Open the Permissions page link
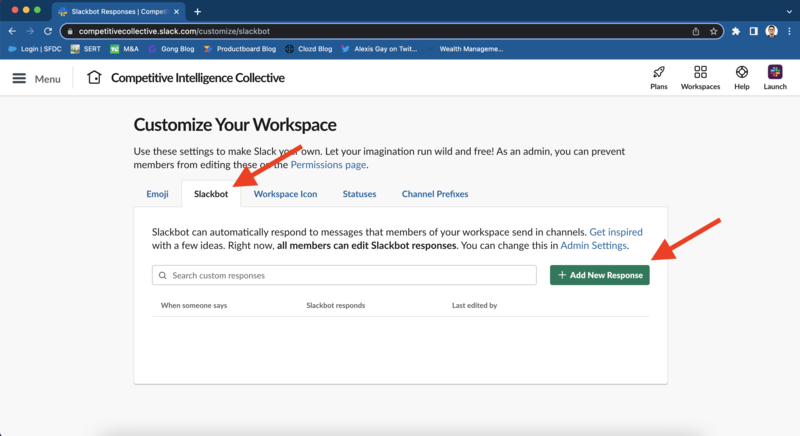 [328, 164]
